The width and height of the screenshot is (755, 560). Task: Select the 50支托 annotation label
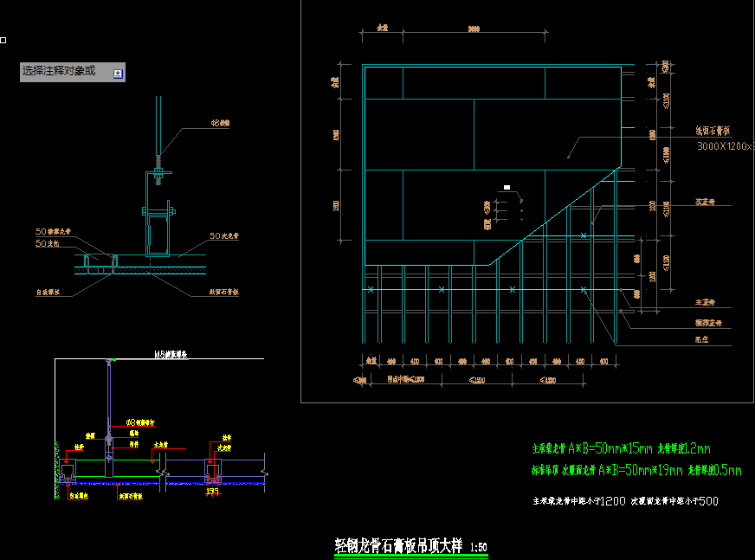click(x=46, y=244)
